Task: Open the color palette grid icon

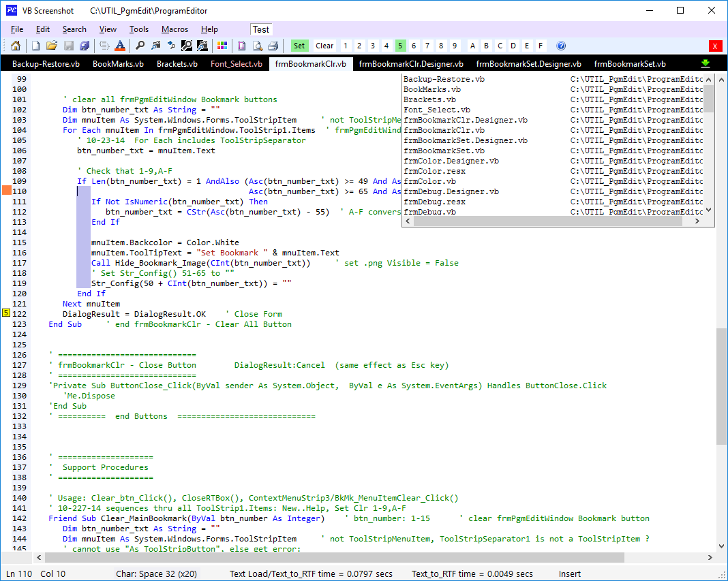Action: pyautogui.click(x=222, y=46)
